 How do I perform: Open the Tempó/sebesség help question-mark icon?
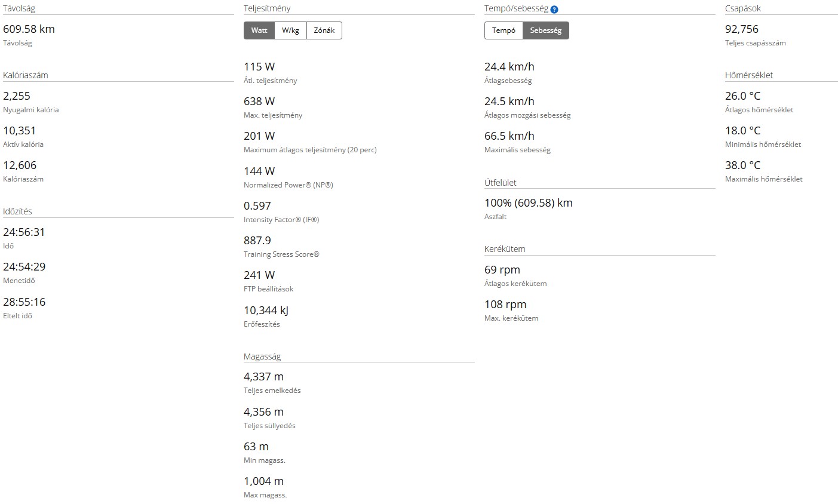(x=554, y=10)
